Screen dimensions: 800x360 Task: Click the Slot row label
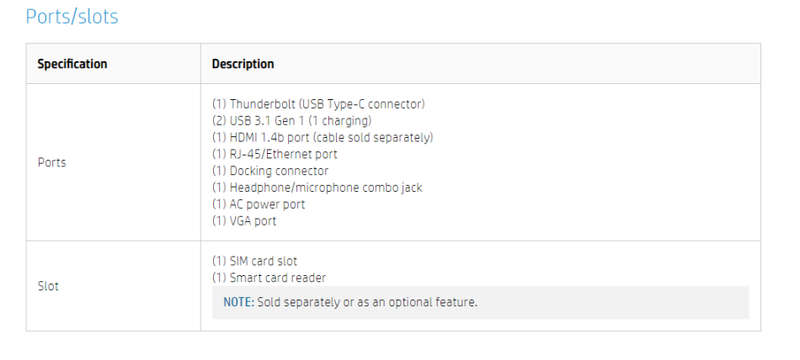[x=48, y=286]
